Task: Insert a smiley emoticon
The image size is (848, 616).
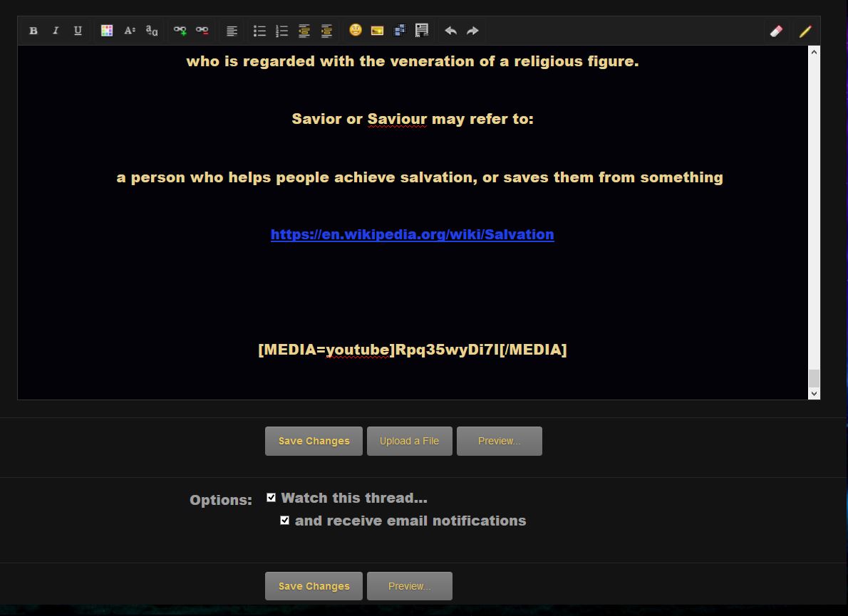Action: (x=355, y=31)
